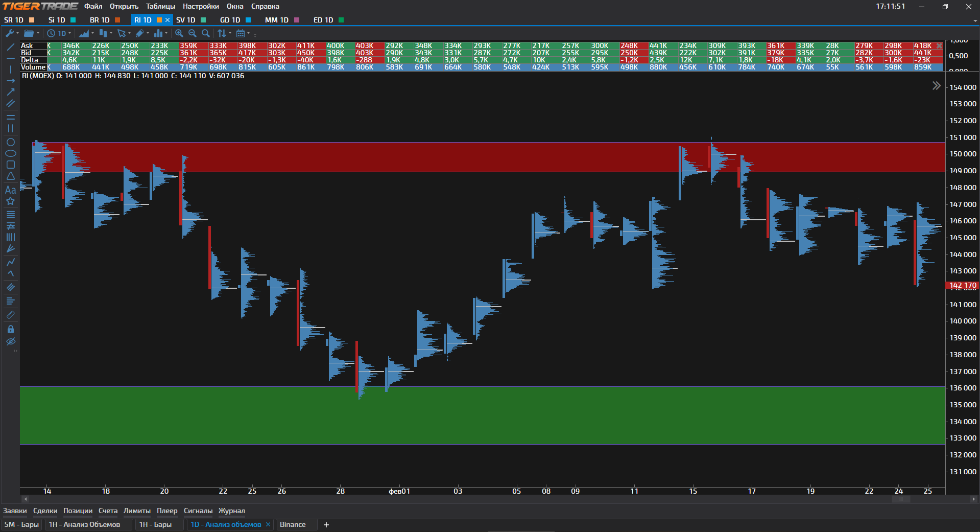The height and width of the screenshot is (532, 980).
Task: Toggle the lock drawings icon
Action: (x=10, y=329)
